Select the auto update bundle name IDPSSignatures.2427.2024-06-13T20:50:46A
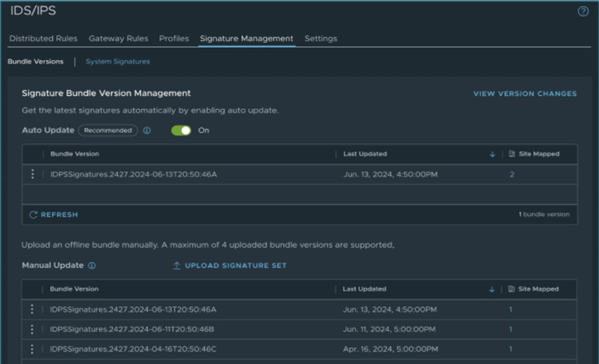 (134, 174)
